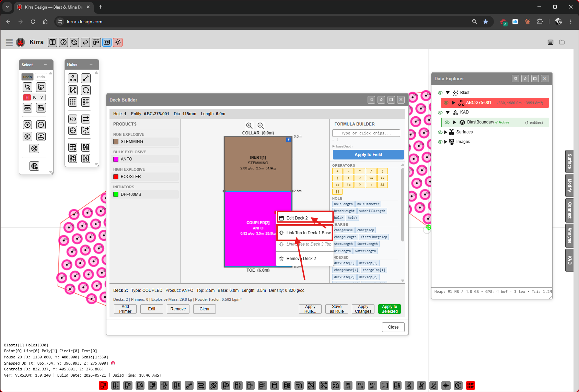Click the globe settings icon in Select panel
The width and height of the screenshot is (579, 392).
[x=34, y=166]
